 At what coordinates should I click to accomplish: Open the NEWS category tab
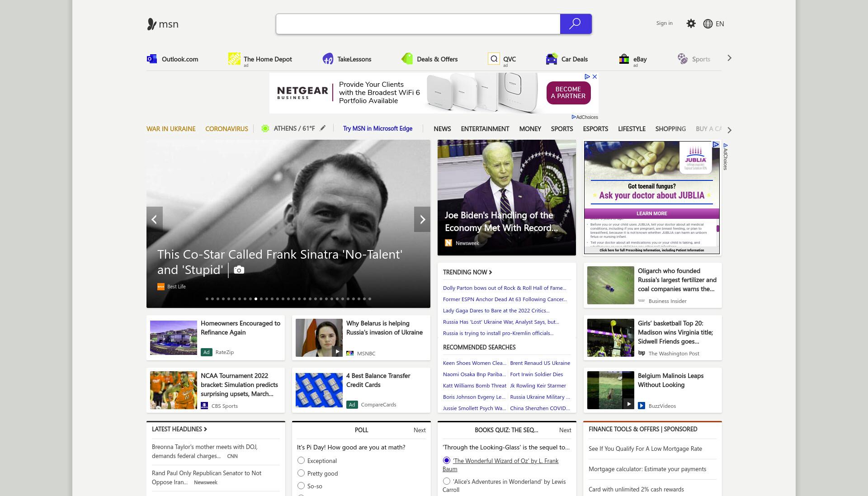pyautogui.click(x=442, y=129)
